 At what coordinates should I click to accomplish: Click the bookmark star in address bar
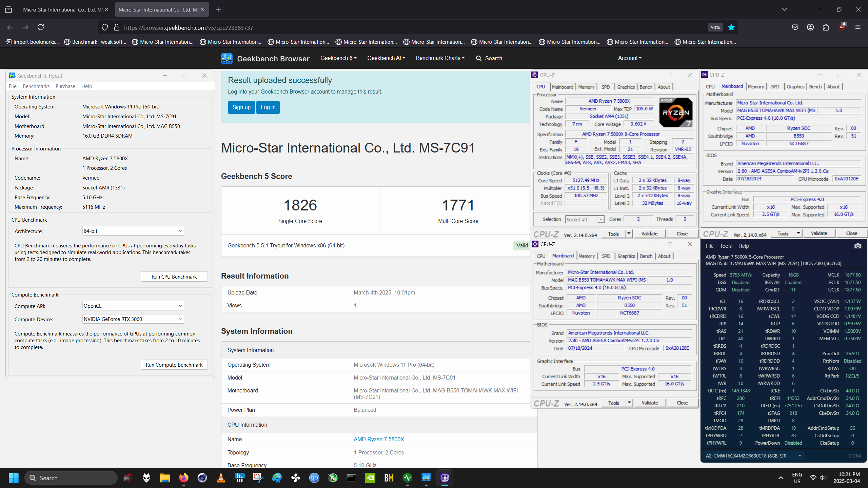point(731,27)
